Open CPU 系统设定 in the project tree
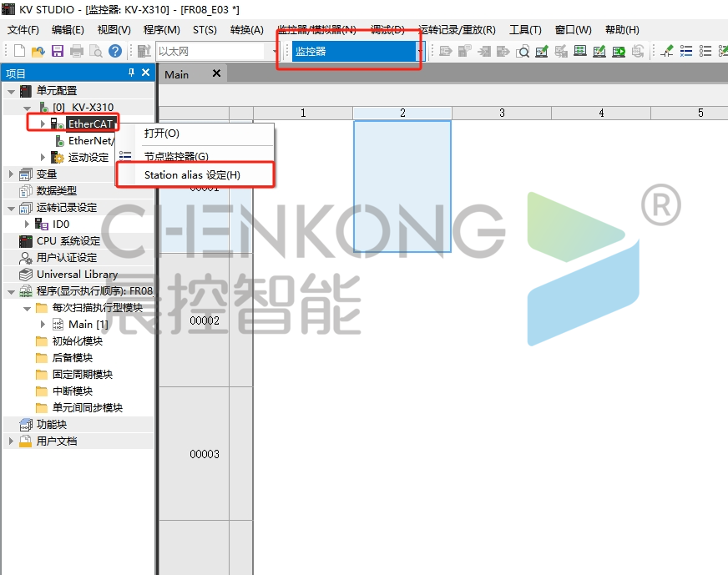 [68, 241]
